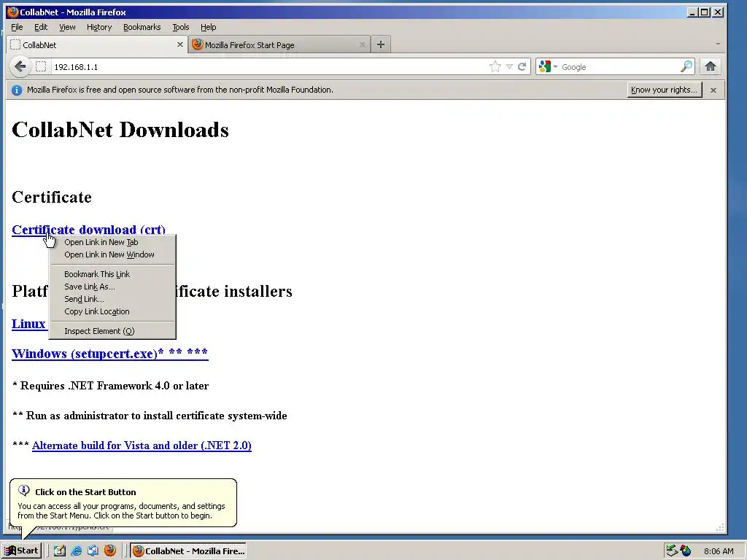The height and width of the screenshot is (560, 747).
Task: Reload the page with the refresh icon
Action: pyautogui.click(x=522, y=66)
